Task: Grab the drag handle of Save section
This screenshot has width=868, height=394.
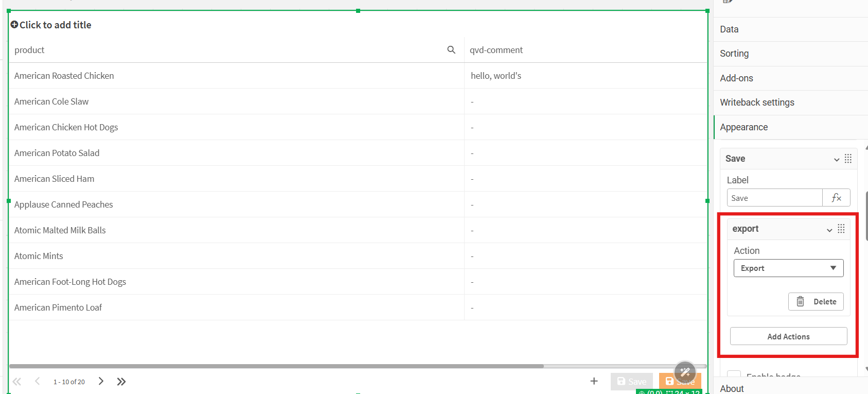Action: 848,159
